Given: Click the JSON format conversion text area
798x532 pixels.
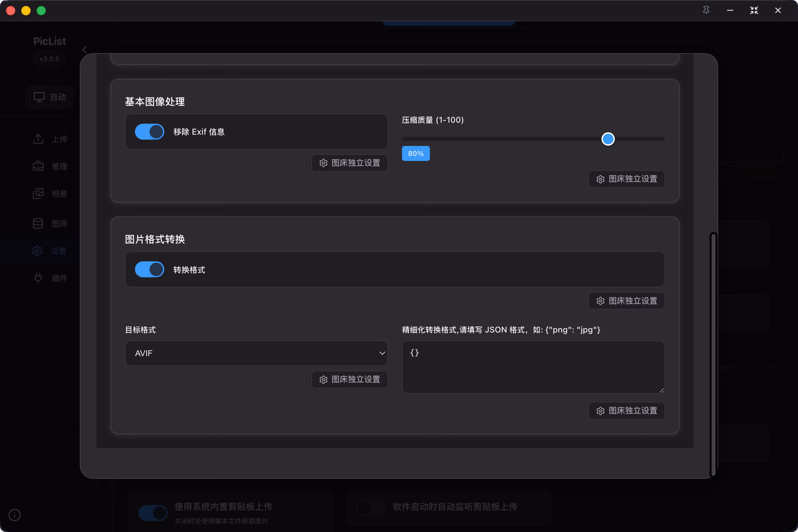Looking at the screenshot, I should click(533, 367).
